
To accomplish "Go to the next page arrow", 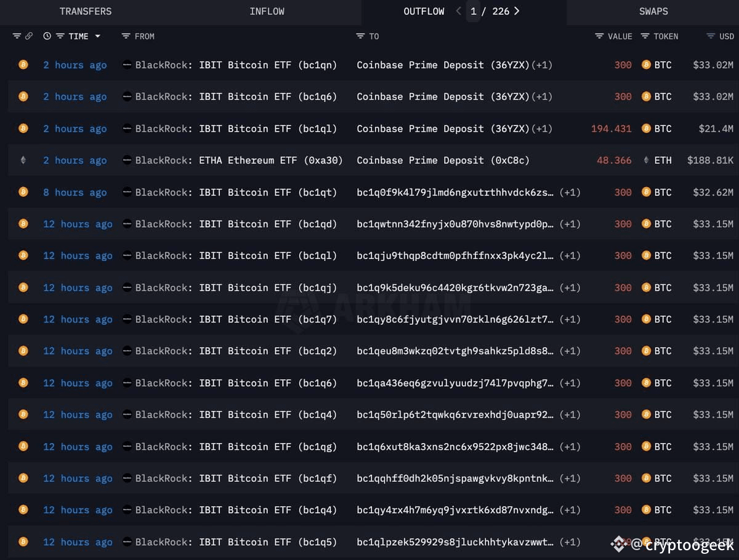I will coord(516,11).
